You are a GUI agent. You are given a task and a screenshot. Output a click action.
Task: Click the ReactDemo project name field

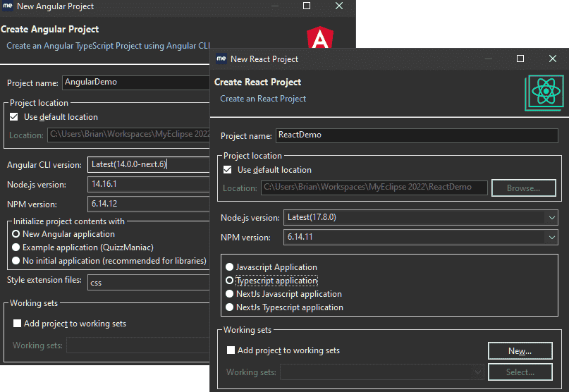tap(417, 135)
